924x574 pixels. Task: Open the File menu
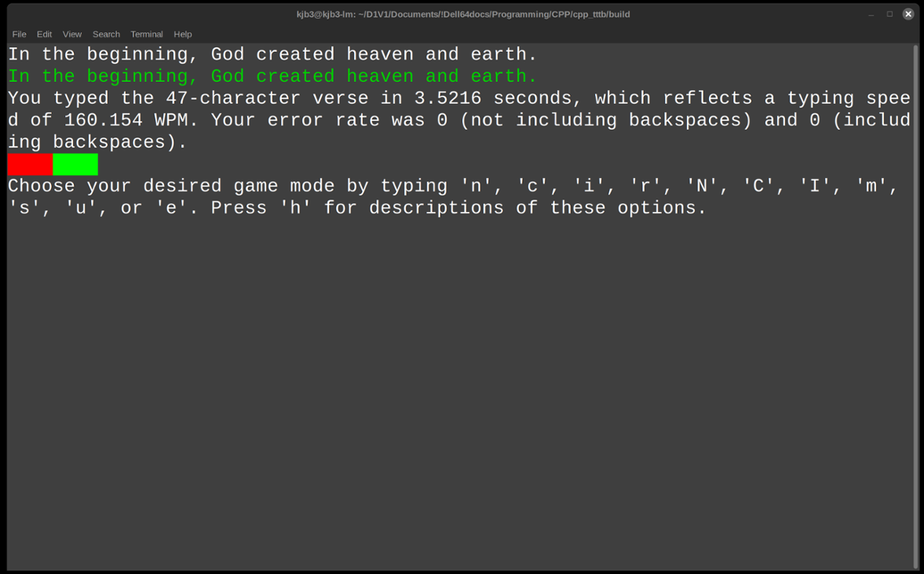coord(19,34)
